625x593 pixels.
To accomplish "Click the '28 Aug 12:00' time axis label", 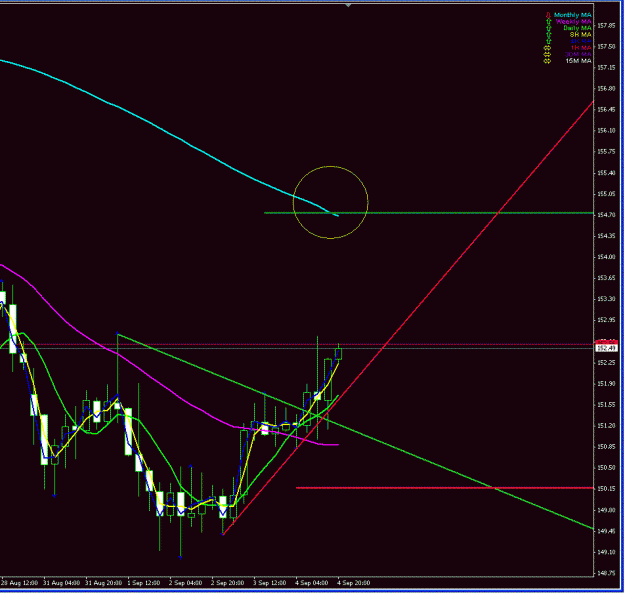I will click(20, 583).
